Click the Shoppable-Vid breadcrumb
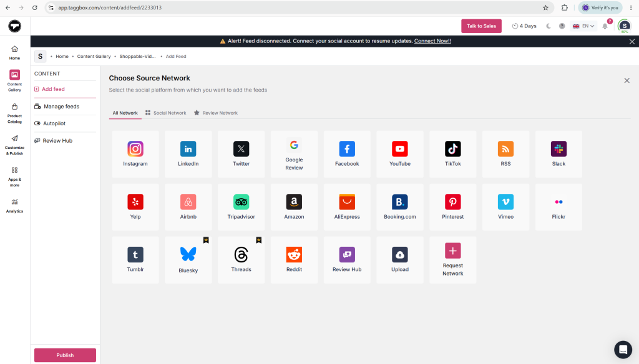This screenshot has width=639, height=364. pyautogui.click(x=137, y=57)
